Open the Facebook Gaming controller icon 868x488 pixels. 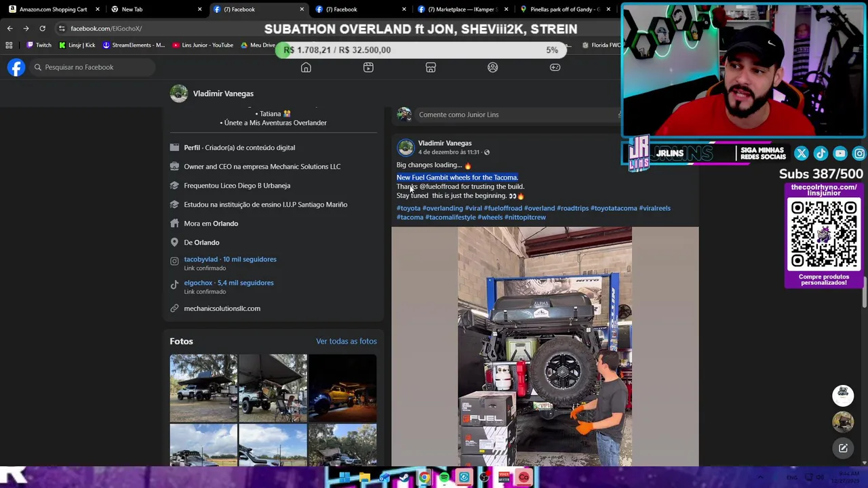[x=555, y=67]
